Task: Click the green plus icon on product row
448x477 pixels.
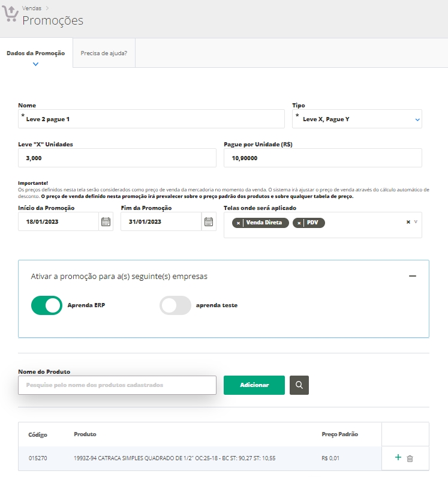Action: pyautogui.click(x=398, y=458)
